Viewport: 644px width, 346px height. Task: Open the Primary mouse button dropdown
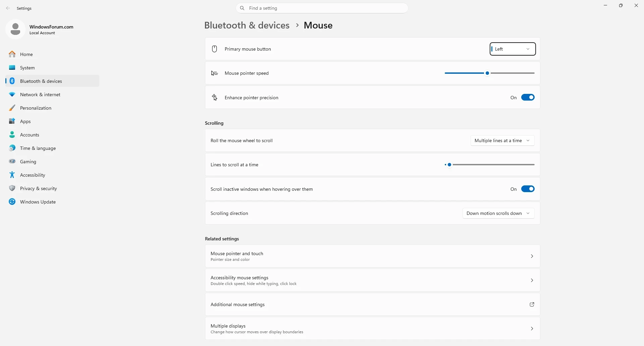513,49
